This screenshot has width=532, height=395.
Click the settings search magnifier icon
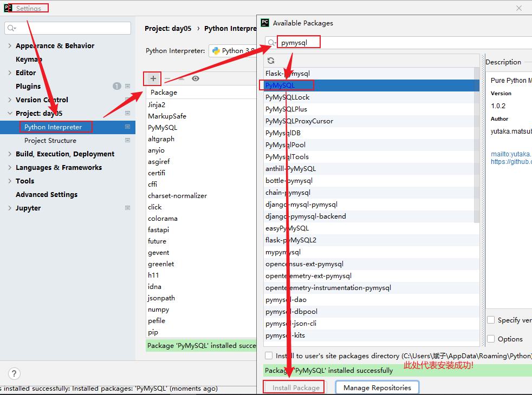pos(11,28)
